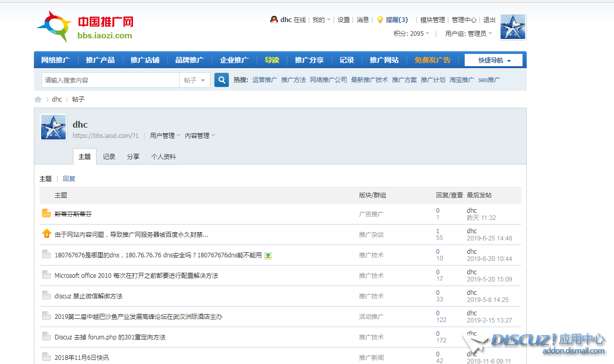Click the 免费发广告 nav link
This screenshot has height=364, width=614.
coord(432,60)
